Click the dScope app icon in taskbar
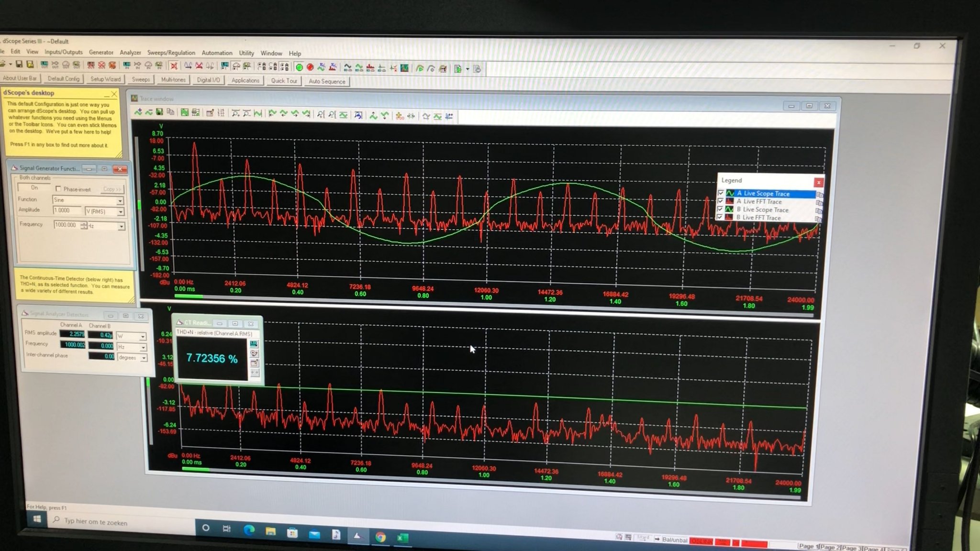The height and width of the screenshot is (551, 980). 357,536
